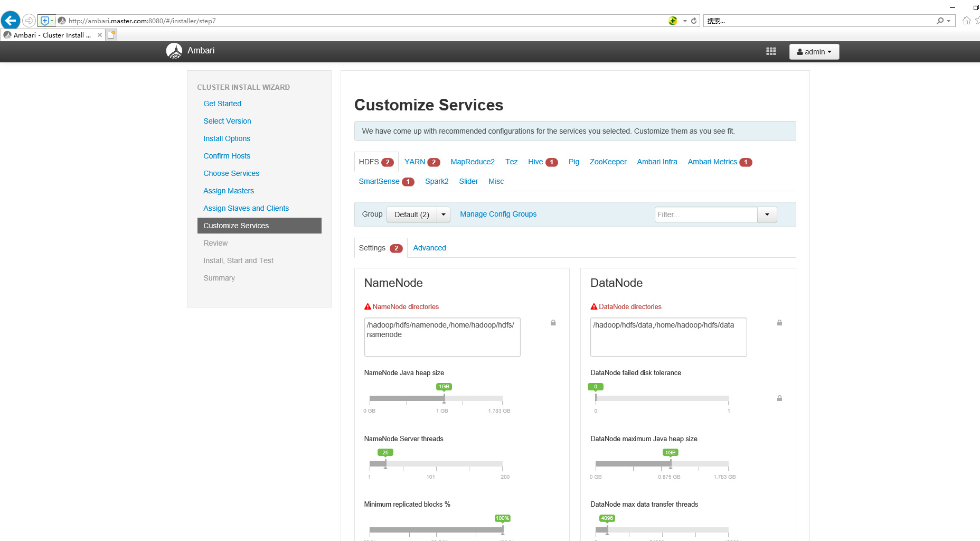Go to Select Version wizard step
The image size is (980, 541).
pyautogui.click(x=227, y=121)
